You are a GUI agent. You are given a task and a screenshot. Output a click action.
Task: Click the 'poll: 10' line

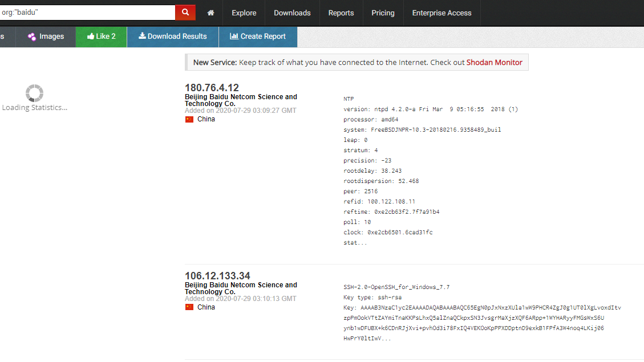[x=357, y=222]
